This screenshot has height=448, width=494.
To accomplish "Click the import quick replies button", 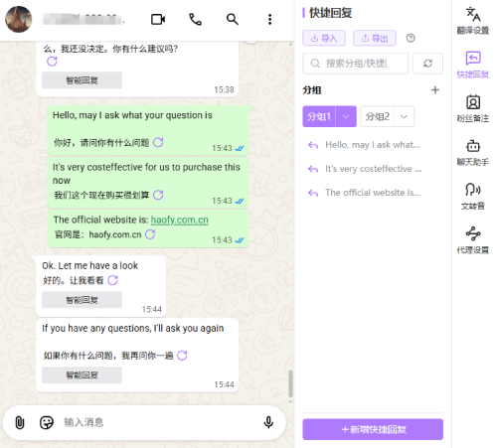I will coord(324,38).
